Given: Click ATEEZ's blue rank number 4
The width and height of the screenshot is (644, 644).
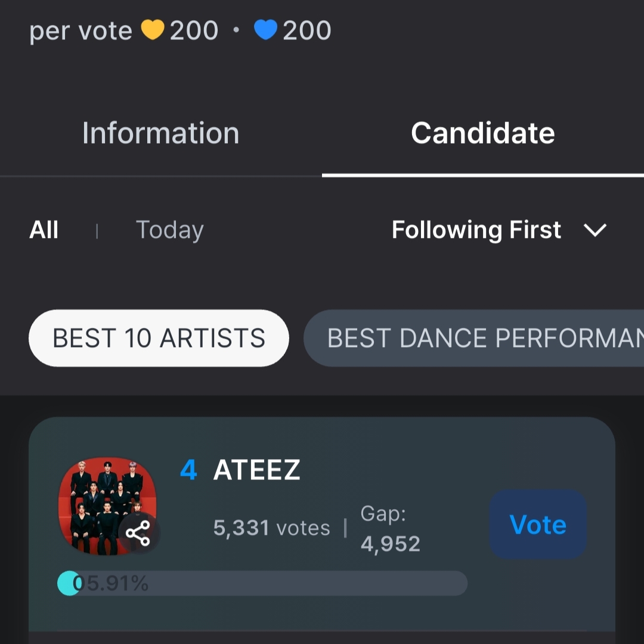Looking at the screenshot, I should [x=188, y=470].
